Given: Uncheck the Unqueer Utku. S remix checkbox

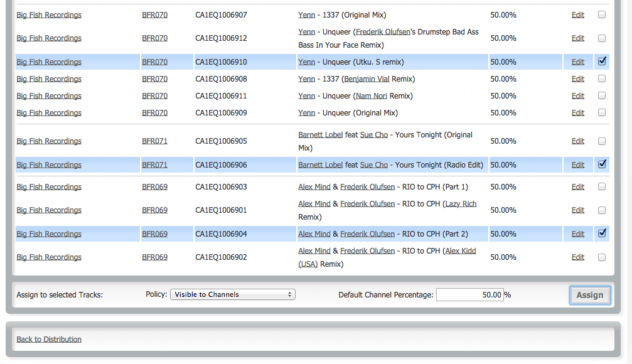Looking at the screenshot, I should pyautogui.click(x=602, y=62).
